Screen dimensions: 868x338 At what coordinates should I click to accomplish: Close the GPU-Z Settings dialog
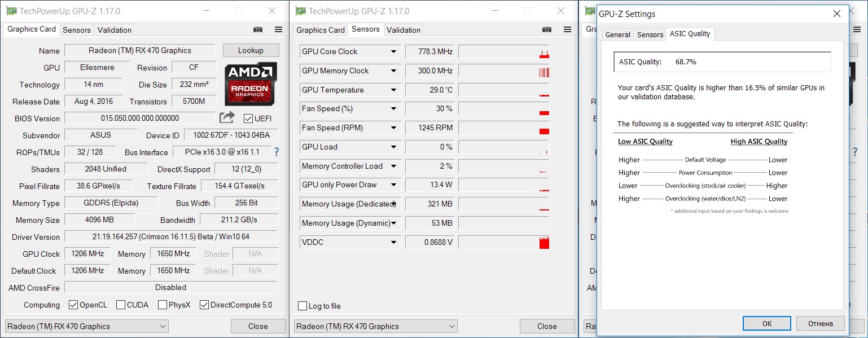[836, 14]
